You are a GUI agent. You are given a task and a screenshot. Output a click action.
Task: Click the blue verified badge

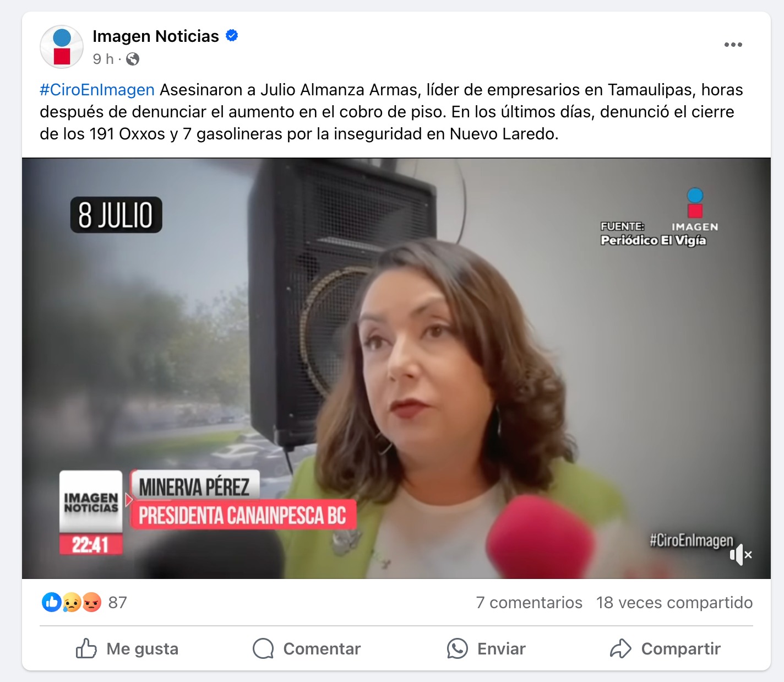(232, 36)
